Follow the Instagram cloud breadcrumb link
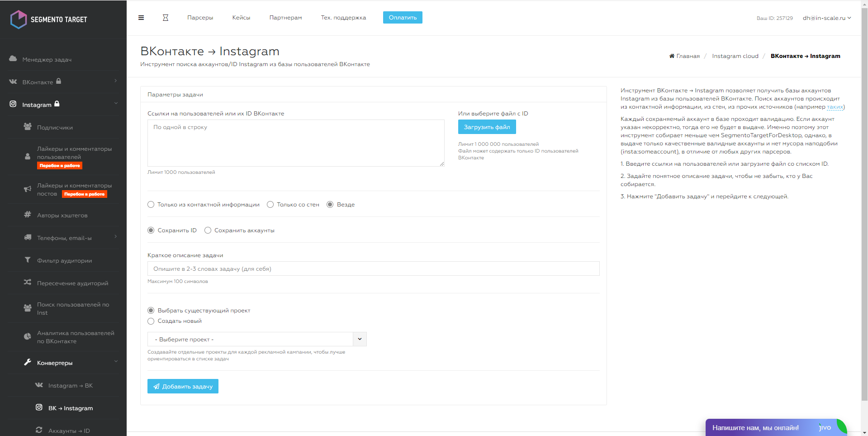Screen dimensions: 868x436 735,56
